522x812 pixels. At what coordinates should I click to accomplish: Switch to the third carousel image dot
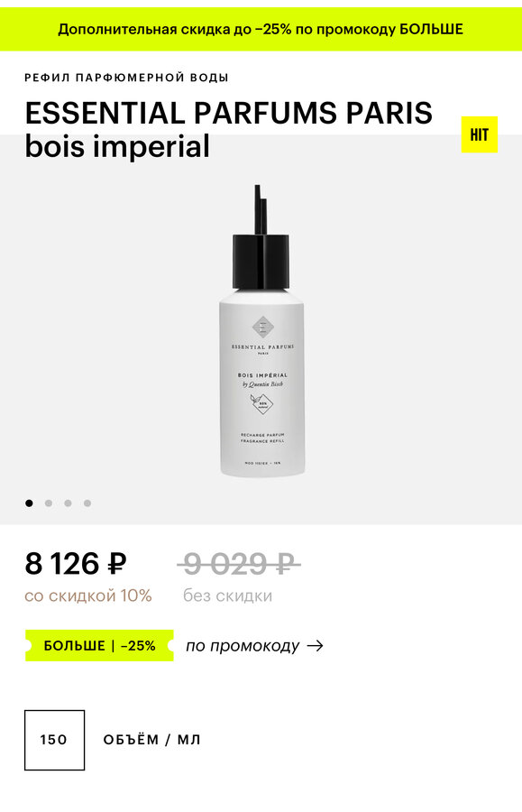click(x=68, y=503)
